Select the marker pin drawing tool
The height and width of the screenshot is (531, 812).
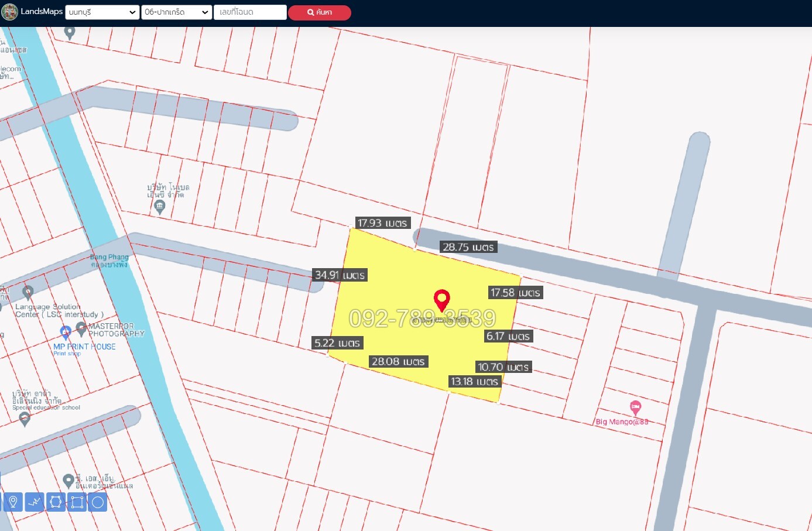click(13, 502)
